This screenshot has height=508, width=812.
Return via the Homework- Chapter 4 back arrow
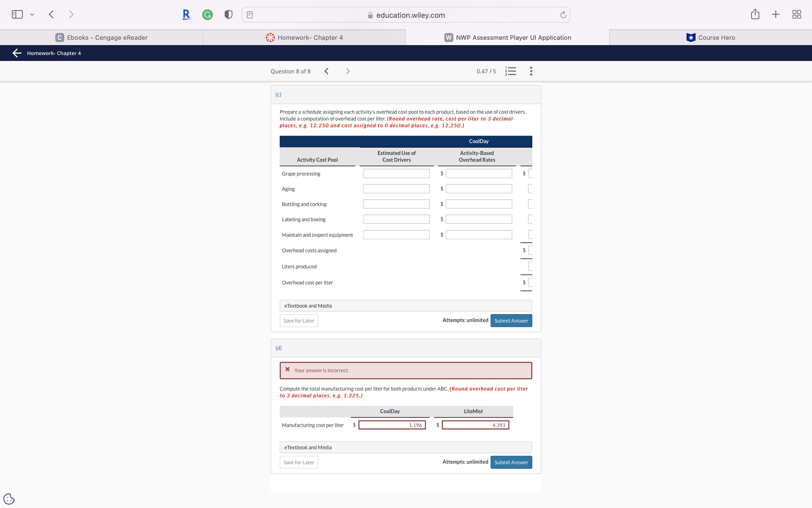point(17,53)
